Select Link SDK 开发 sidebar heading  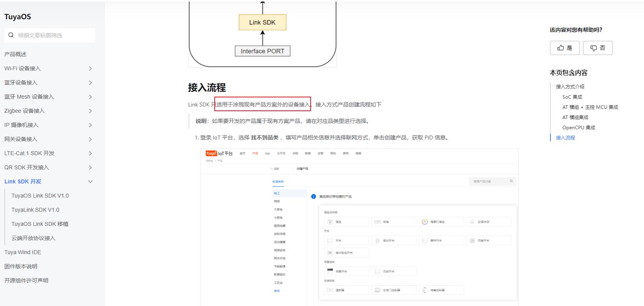(23, 181)
